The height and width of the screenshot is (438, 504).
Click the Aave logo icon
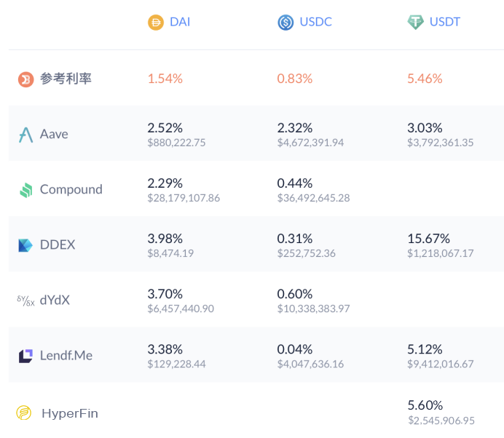25,135
